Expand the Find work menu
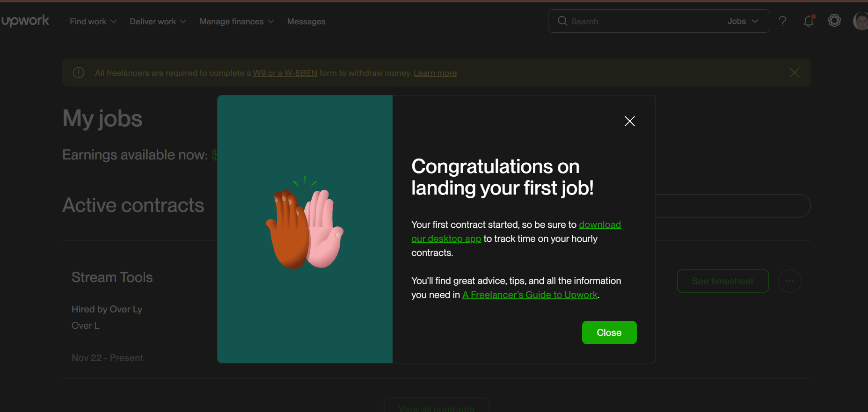Screen dimensions: 868x412 click(x=93, y=22)
